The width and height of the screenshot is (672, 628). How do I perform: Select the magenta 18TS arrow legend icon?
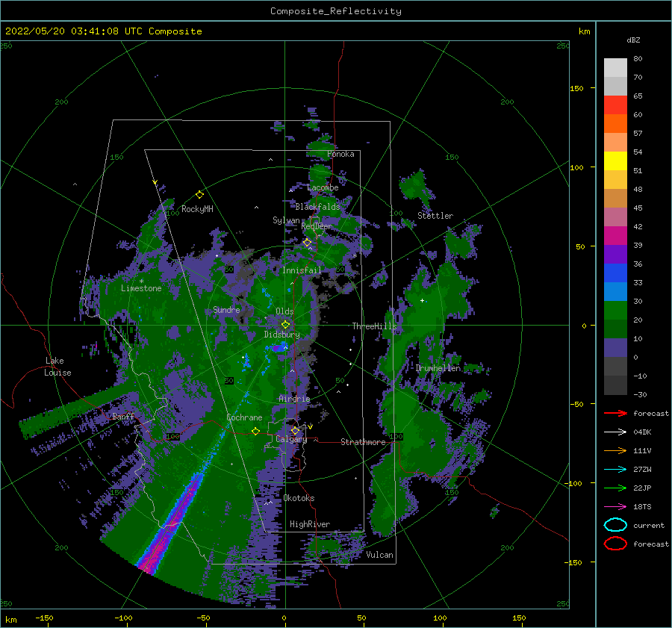click(615, 507)
